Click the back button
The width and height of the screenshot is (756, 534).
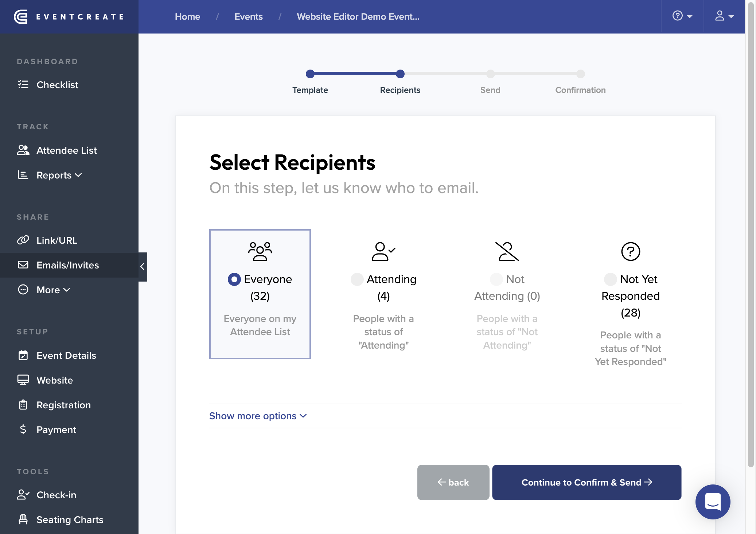pos(453,482)
